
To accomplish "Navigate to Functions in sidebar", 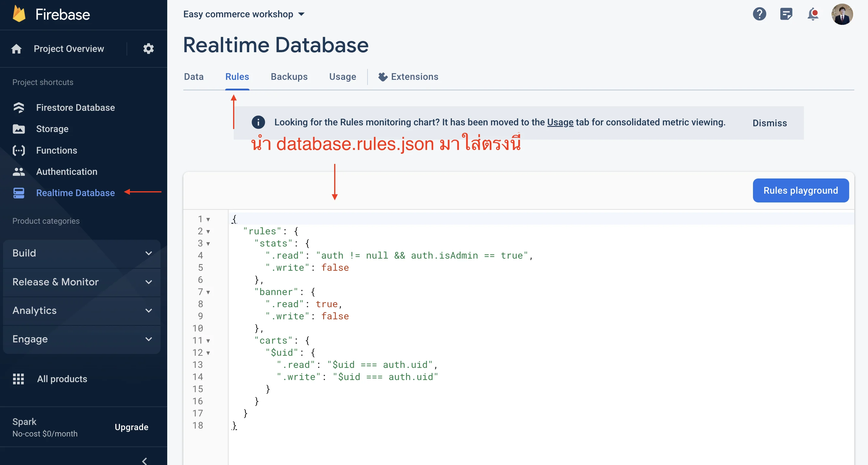I will tap(57, 150).
